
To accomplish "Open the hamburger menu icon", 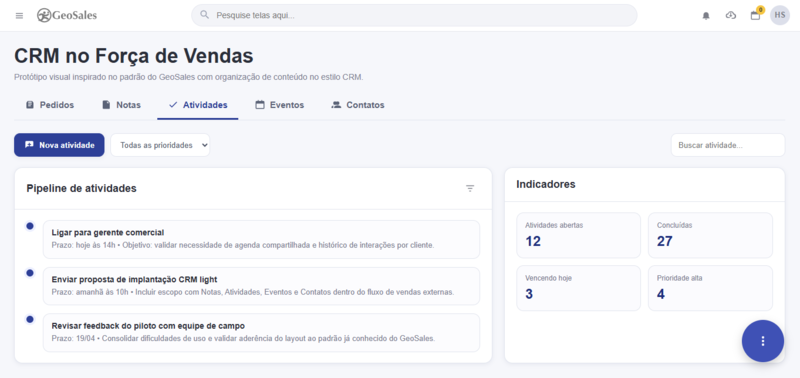I will click(19, 15).
